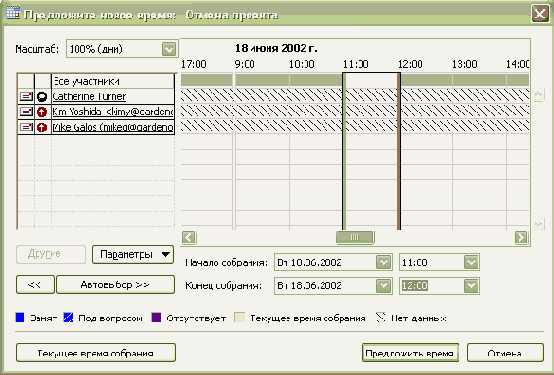Click Предложить время button
This screenshot has width=554, height=375.
click(x=410, y=353)
